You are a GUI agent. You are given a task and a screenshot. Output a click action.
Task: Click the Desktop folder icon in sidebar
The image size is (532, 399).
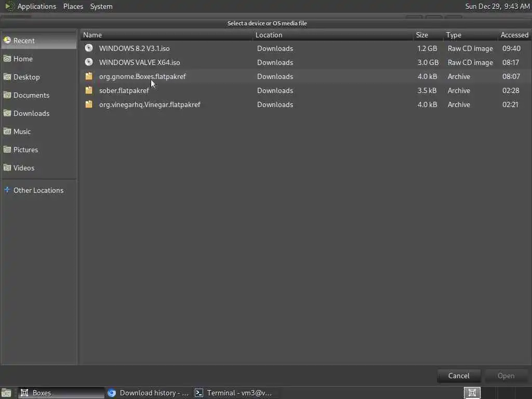7,77
